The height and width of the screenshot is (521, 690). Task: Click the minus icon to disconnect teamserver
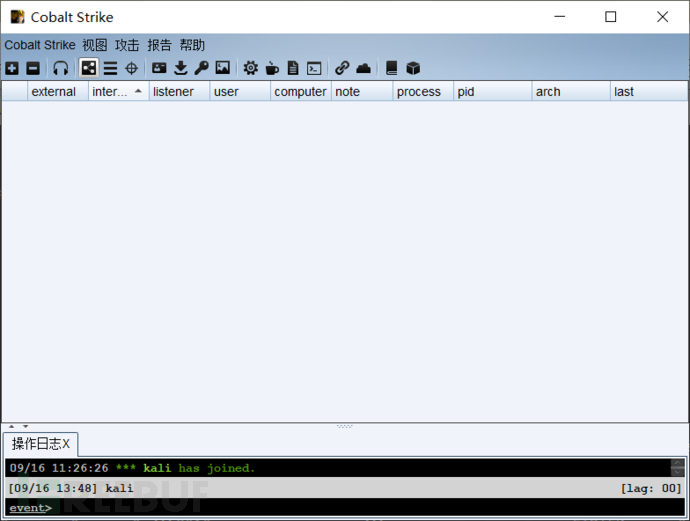[x=33, y=68]
